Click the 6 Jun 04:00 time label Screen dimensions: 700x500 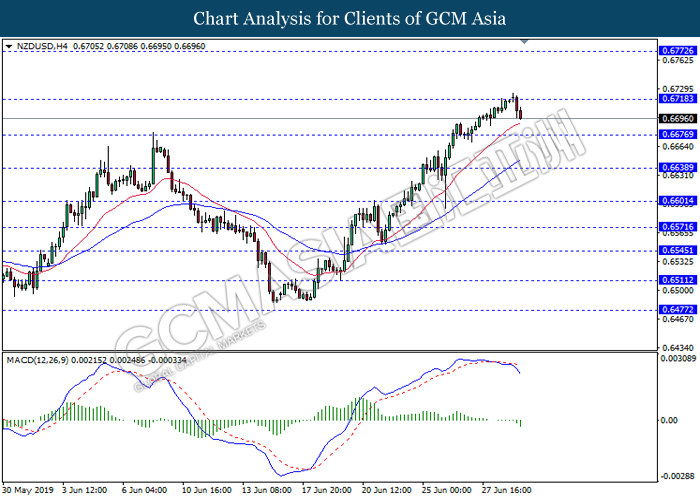point(145,490)
